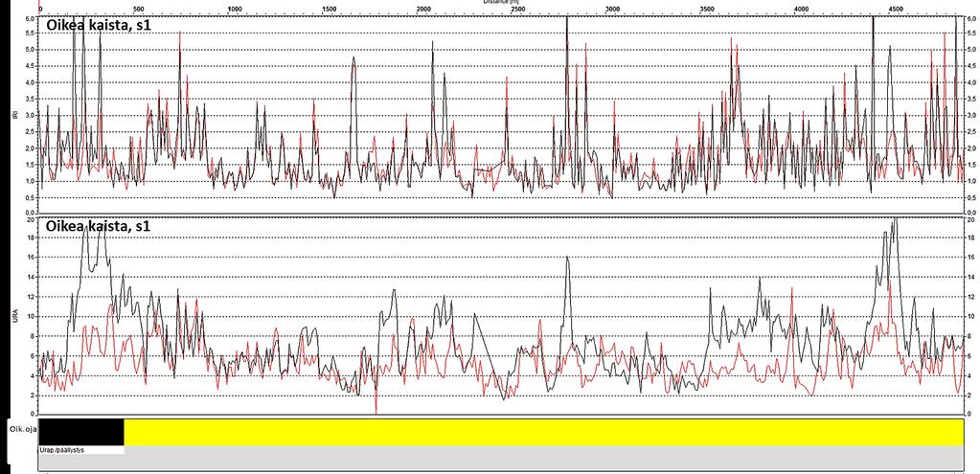Click the 4000 tick on the distance axis

point(801,9)
